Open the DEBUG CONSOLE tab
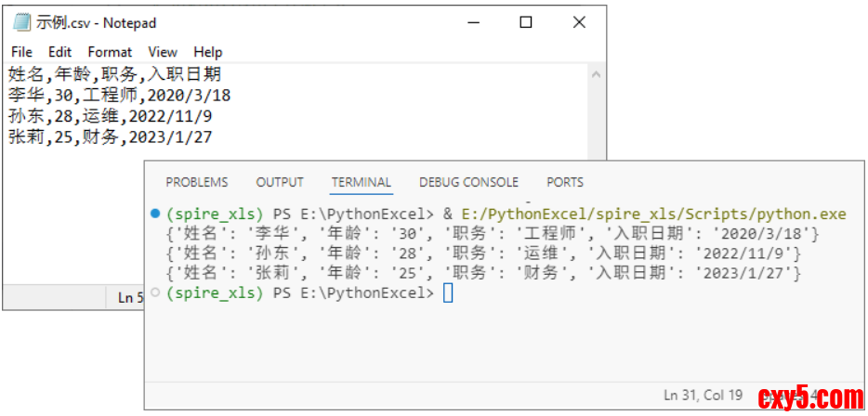The image size is (868, 416). pyautogui.click(x=468, y=182)
